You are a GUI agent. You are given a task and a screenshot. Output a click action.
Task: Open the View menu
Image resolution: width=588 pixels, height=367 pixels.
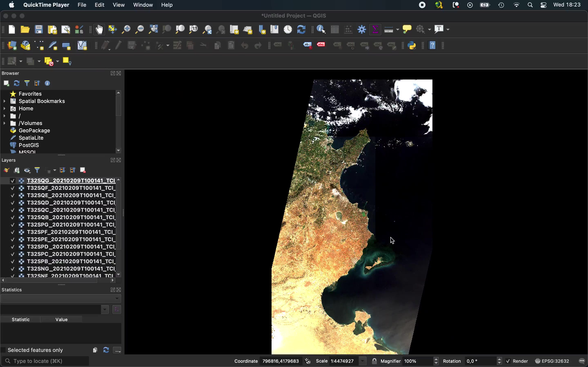tap(119, 5)
